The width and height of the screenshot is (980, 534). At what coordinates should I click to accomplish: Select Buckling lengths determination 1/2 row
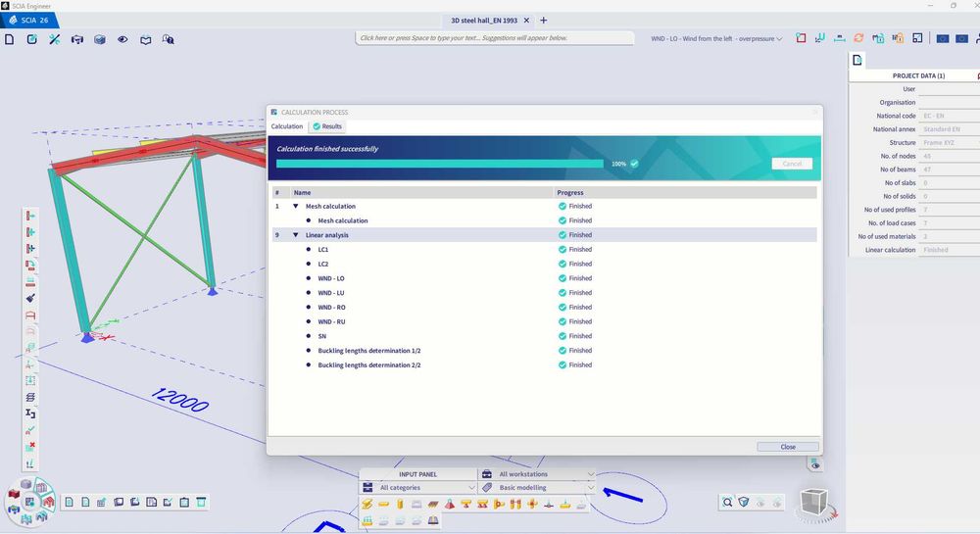pos(544,350)
